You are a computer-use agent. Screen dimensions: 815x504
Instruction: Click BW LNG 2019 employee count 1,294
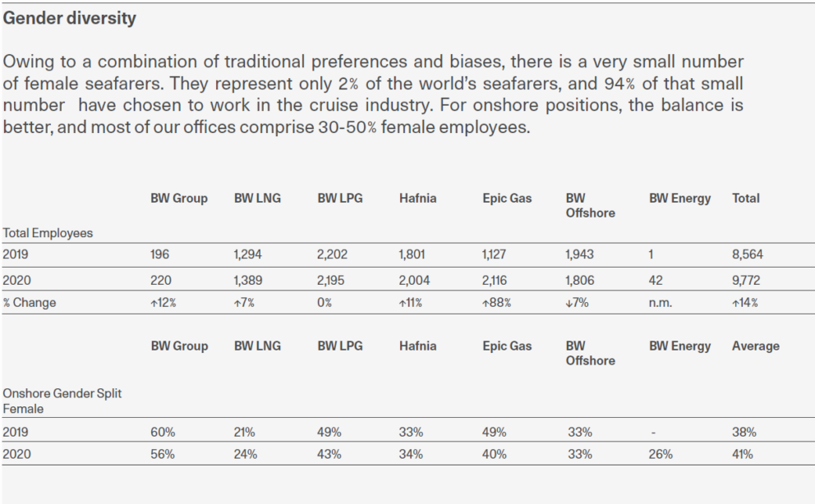pyautogui.click(x=250, y=255)
